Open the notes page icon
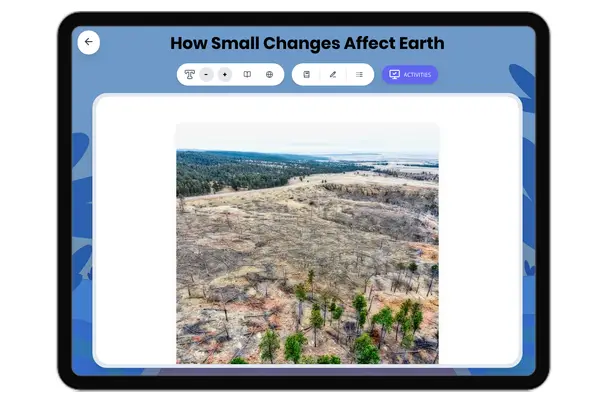The image size is (600, 400). (307, 75)
